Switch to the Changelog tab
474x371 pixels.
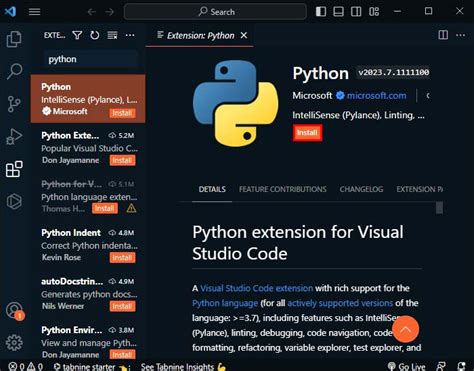tap(361, 189)
